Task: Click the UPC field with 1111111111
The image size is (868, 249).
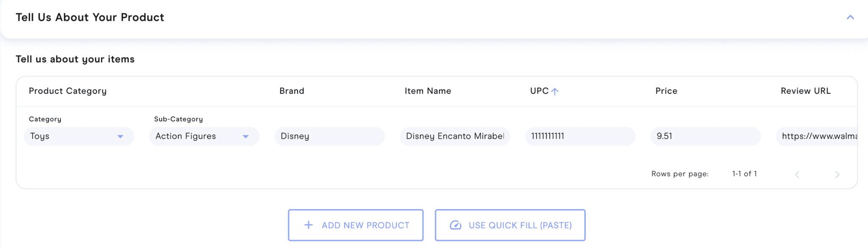Action: pyautogui.click(x=580, y=136)
